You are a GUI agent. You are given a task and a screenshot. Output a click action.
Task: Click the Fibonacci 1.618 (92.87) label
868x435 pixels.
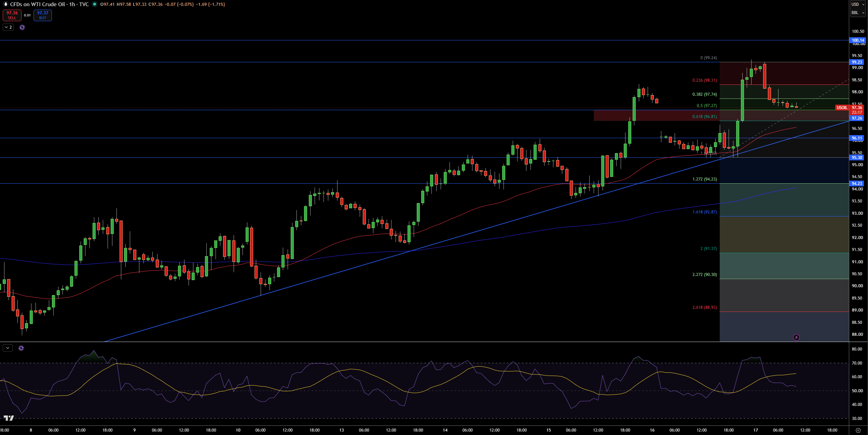pos(704,212)
